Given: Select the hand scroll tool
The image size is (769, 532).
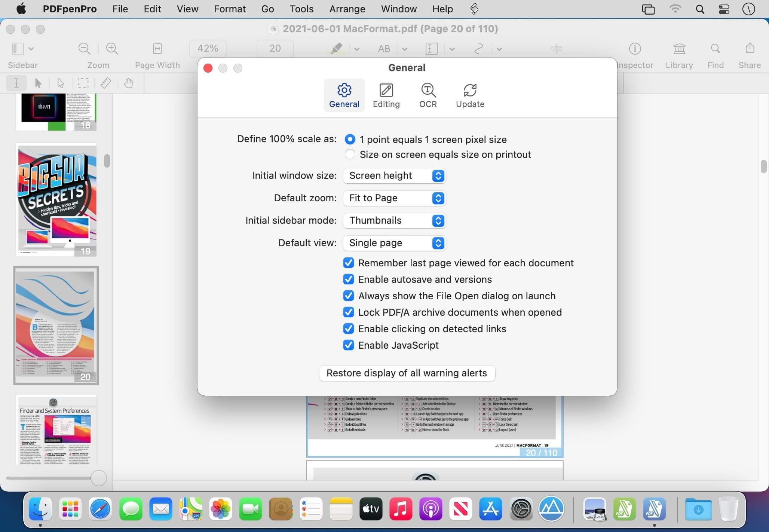Looking at the screenshot, I should (128, 83).
